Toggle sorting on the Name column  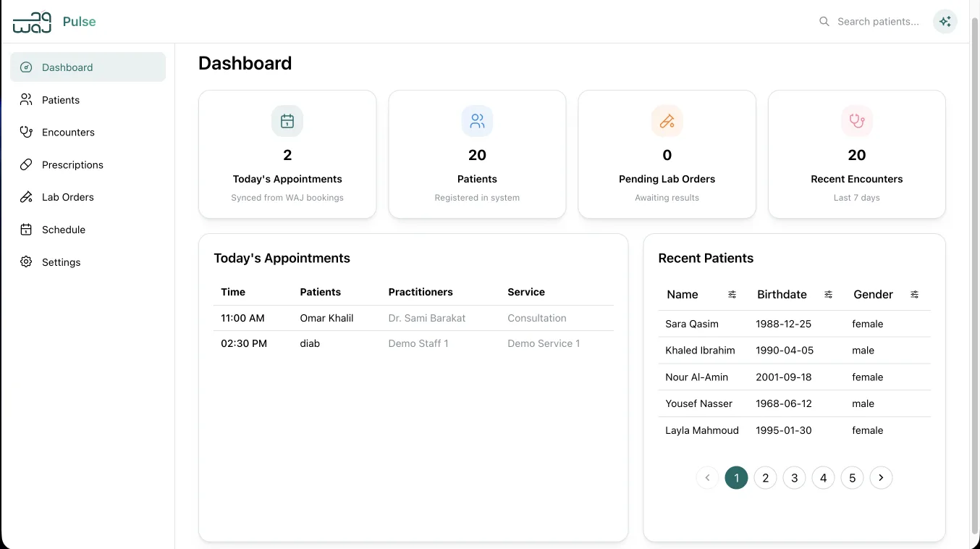[732, 295]
